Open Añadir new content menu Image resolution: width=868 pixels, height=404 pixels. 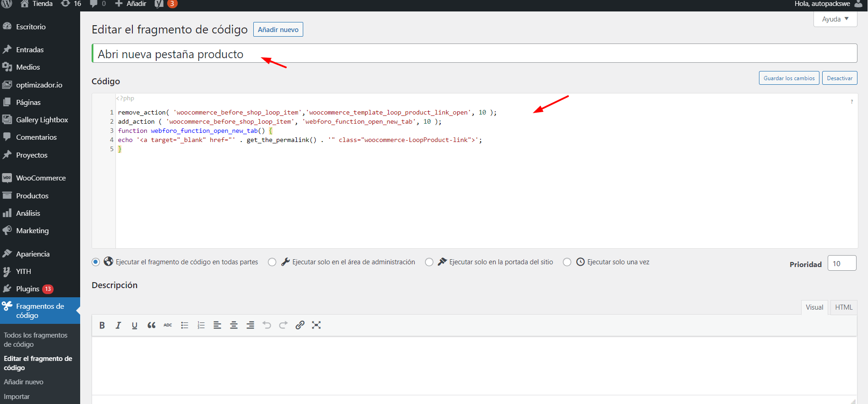tap(131, 4)
